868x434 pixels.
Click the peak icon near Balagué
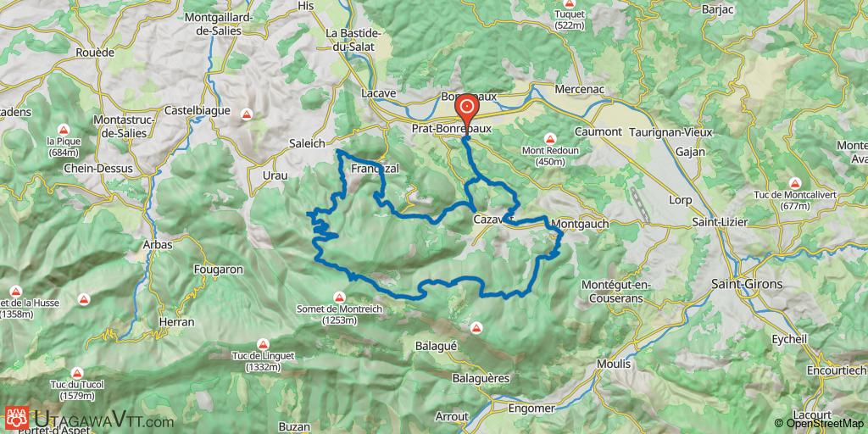476,329
